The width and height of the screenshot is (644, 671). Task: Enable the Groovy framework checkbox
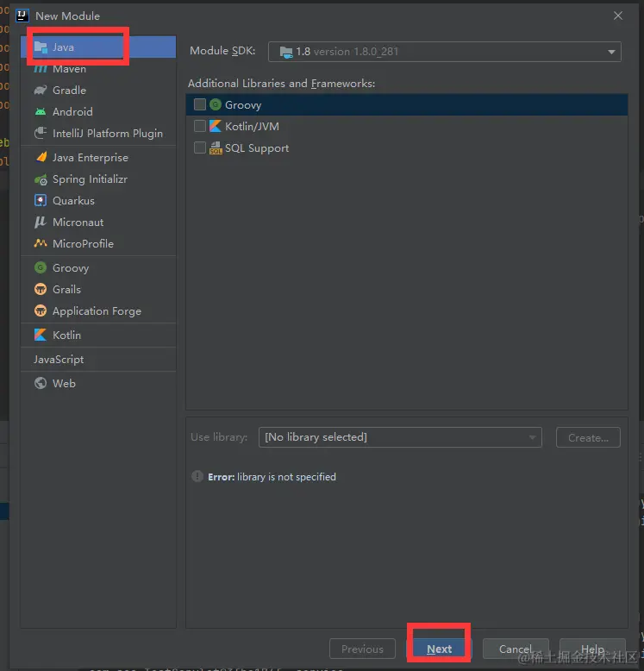[200, 104]
